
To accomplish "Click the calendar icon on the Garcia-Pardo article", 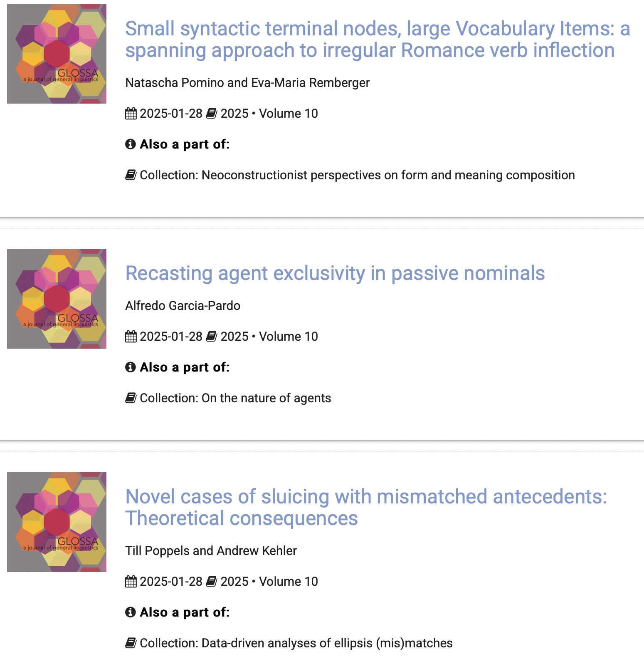I will pos(131,337).
